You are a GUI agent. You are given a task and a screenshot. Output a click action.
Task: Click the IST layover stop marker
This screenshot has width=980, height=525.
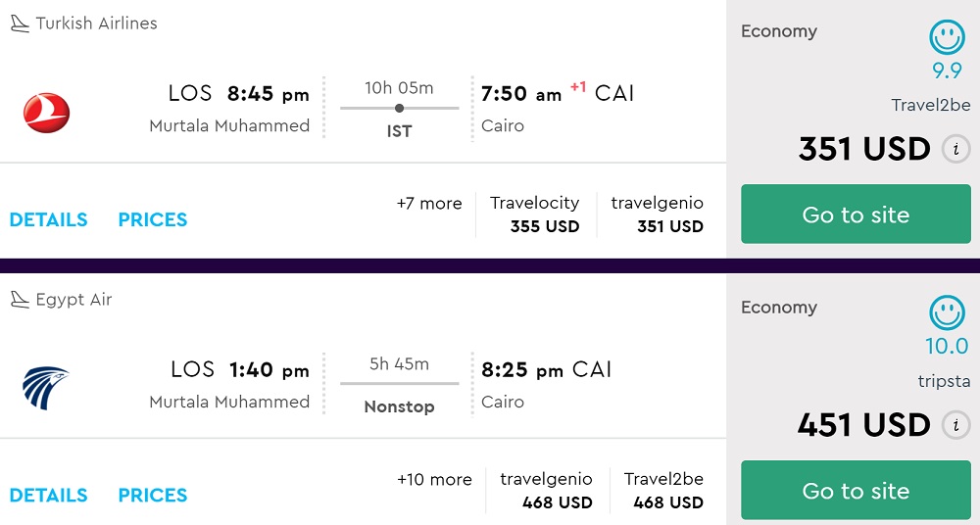[x=399, y=108]
